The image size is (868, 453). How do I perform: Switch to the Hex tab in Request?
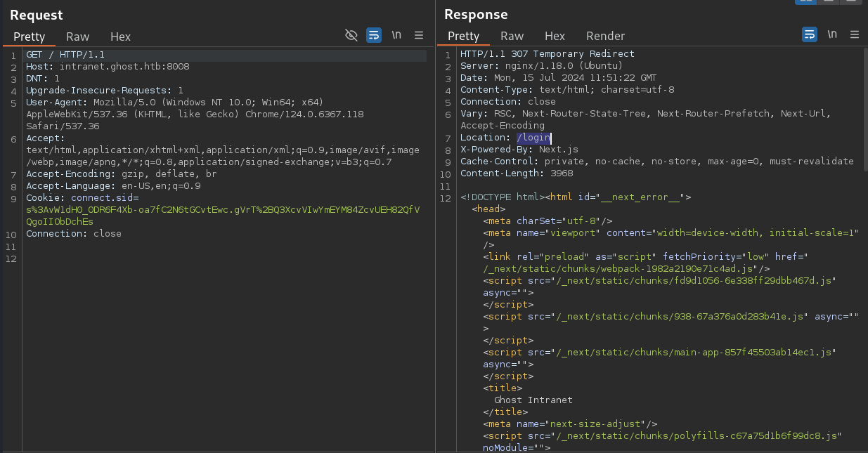(120, 37)
